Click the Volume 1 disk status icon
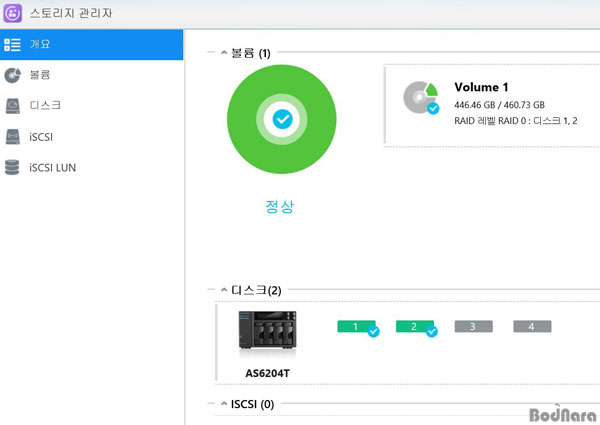This screenshot has height=425, width=600. [x=421, y=97]
